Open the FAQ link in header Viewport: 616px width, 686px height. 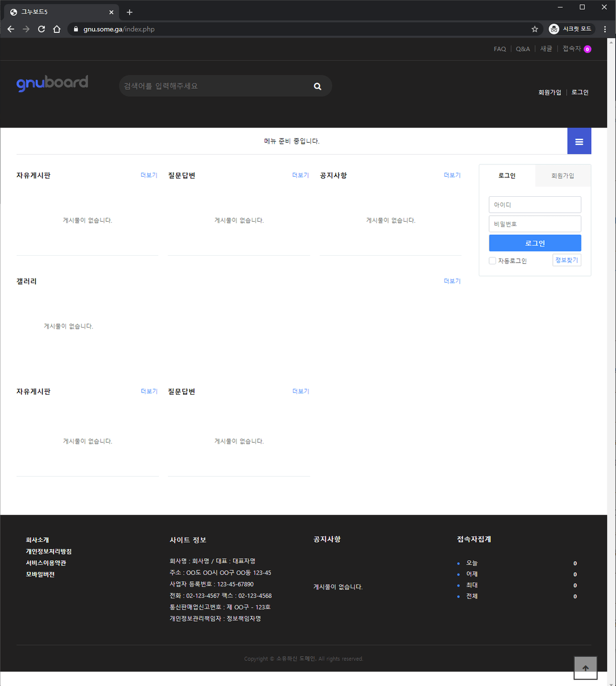point(500,49)
